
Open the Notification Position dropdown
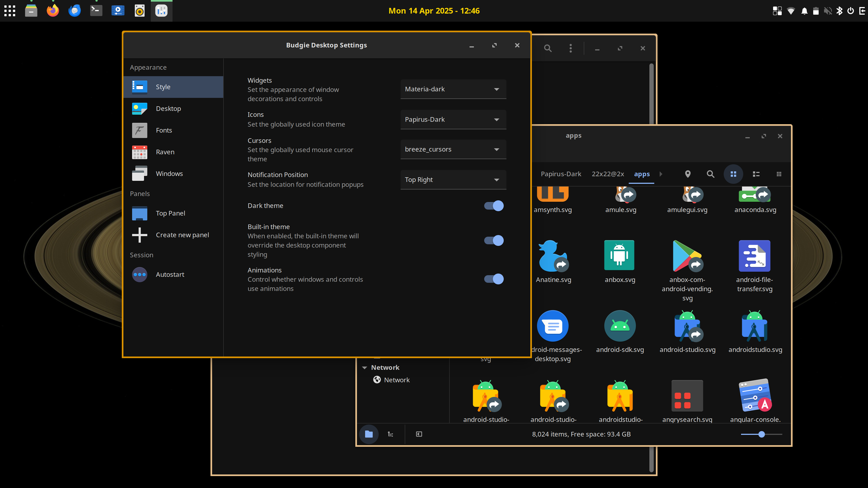(453, 179)
